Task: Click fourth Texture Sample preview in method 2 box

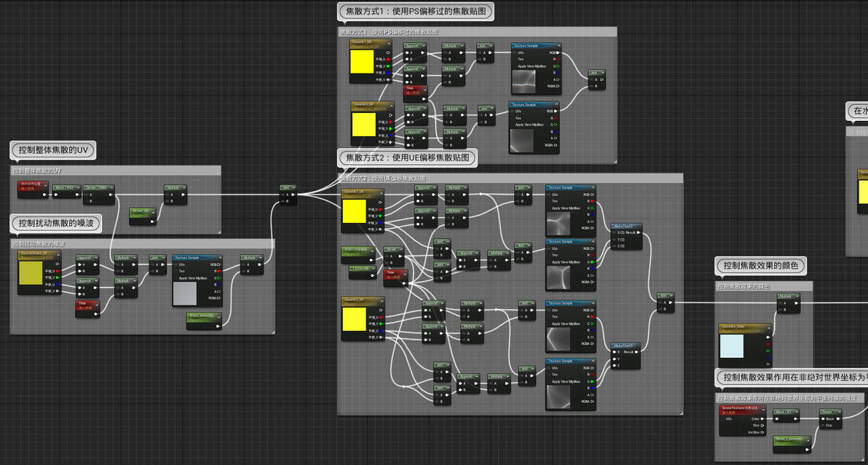Action: tap(558, 397)
